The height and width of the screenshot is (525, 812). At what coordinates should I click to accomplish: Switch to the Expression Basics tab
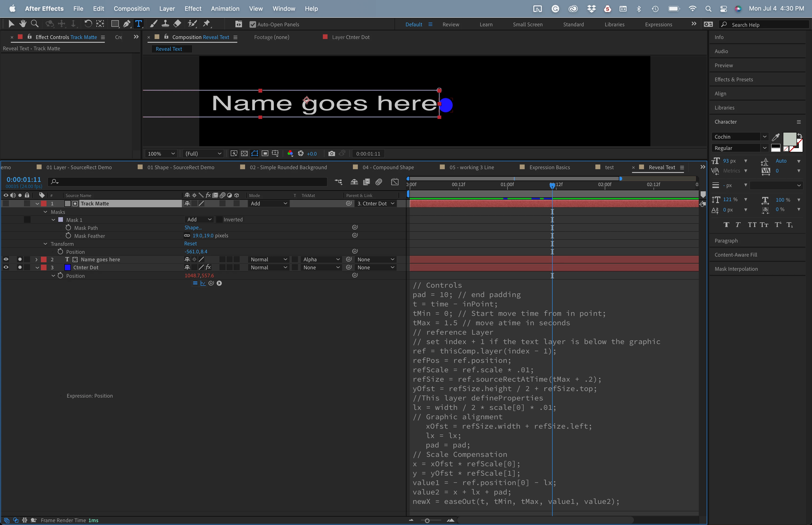549,167
